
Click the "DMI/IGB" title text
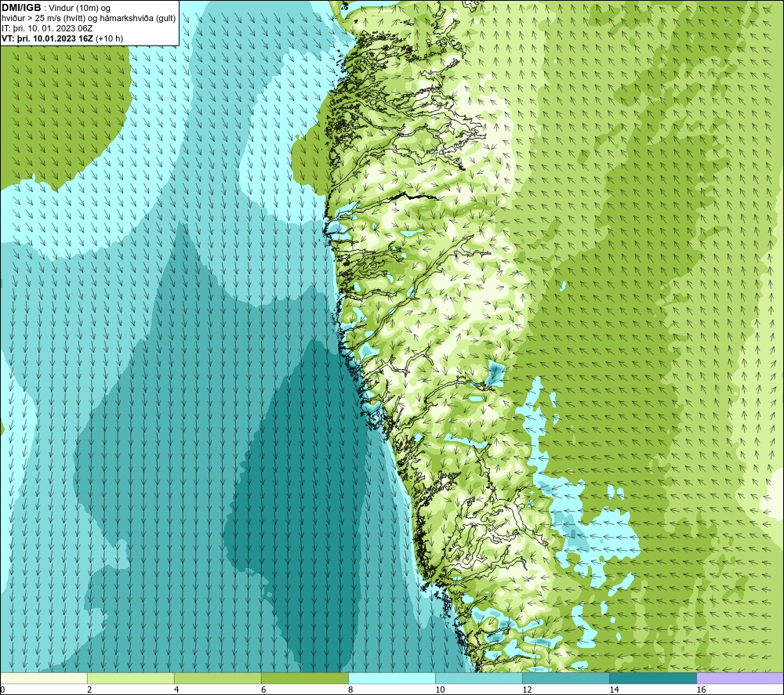(x=21, y=8)
